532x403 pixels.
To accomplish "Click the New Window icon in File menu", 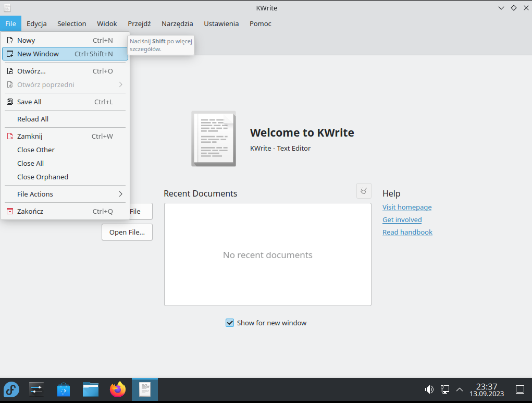I will tap(10, 54).
